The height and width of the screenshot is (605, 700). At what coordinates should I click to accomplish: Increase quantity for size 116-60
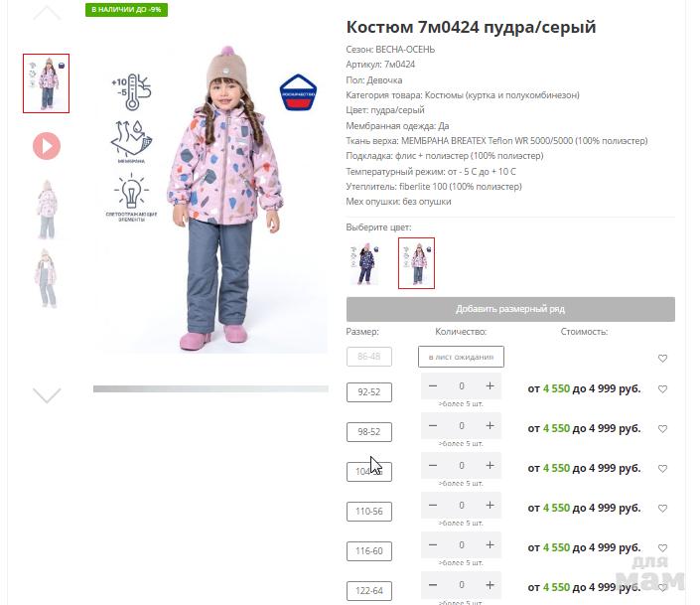490,545
